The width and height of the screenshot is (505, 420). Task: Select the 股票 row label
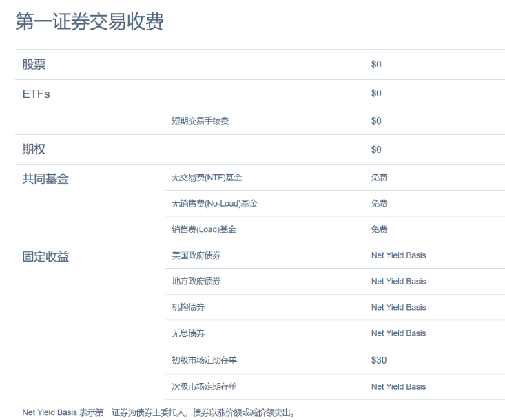(x=34, y=65)
